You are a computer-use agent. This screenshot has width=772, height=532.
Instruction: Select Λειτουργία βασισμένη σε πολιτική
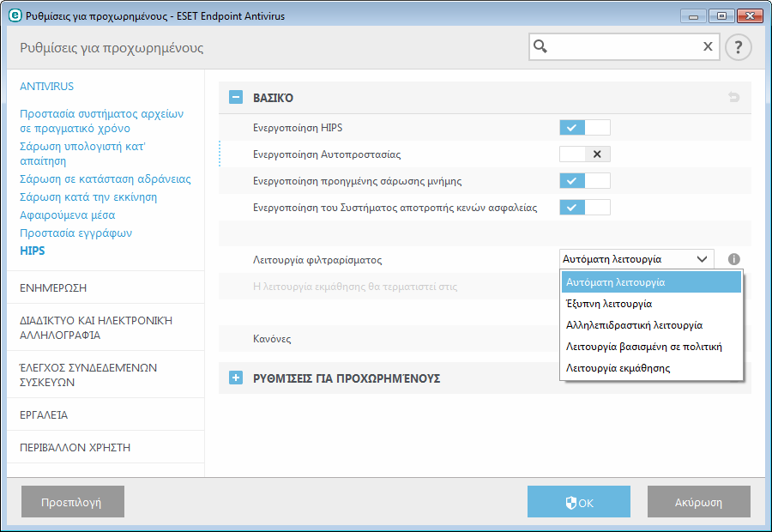[x=651, y=347]
